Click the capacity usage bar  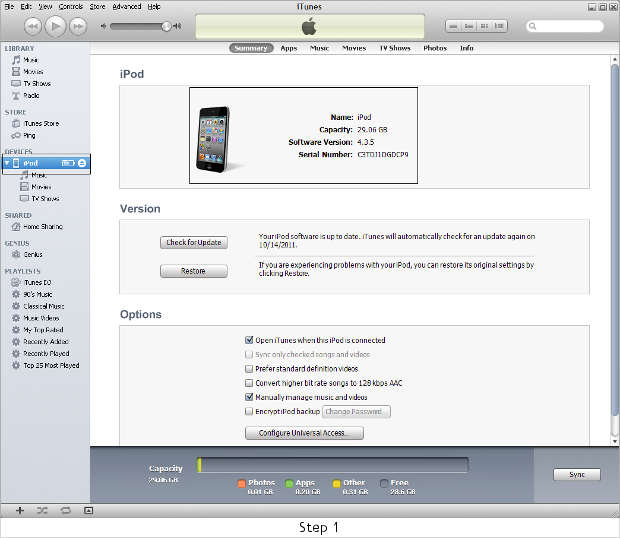point(332,465)
